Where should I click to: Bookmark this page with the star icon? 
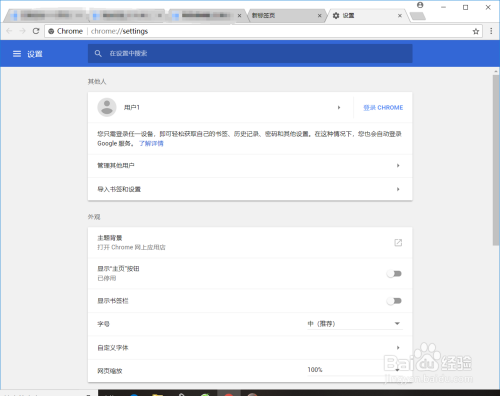point(476,31)
